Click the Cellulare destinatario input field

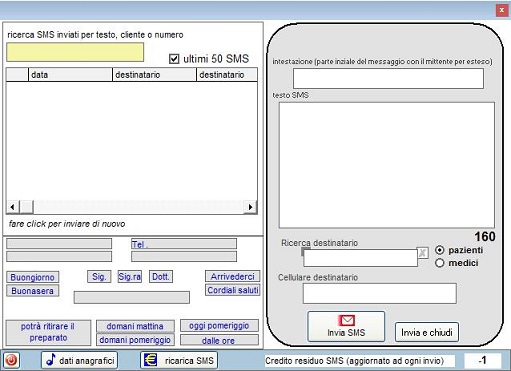pos(380,293)
